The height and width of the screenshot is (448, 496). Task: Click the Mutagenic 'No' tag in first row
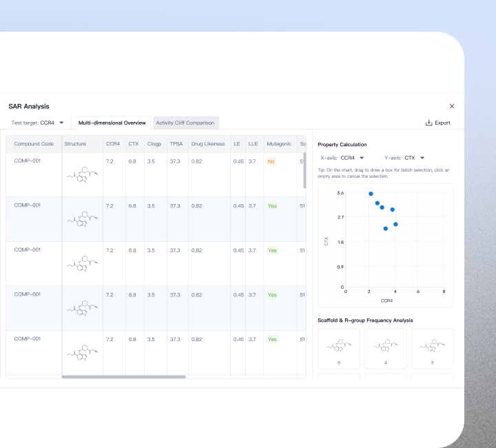pyautogui.click(x=271, y=161)
